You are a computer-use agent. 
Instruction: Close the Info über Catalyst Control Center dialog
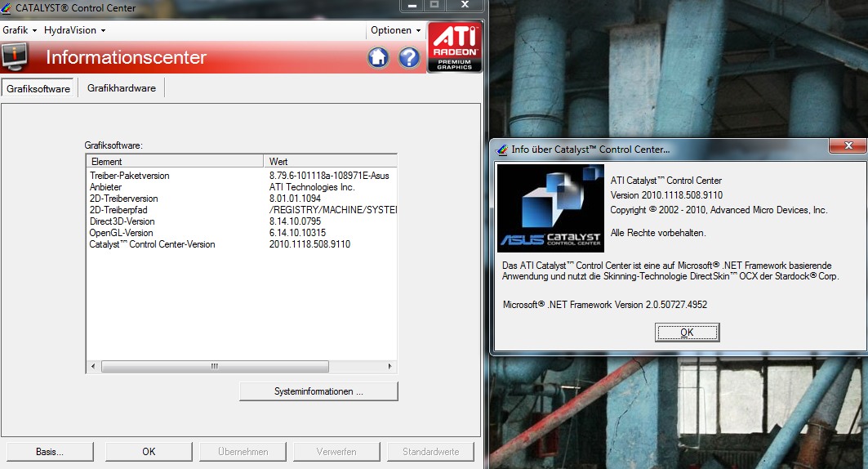848,145
